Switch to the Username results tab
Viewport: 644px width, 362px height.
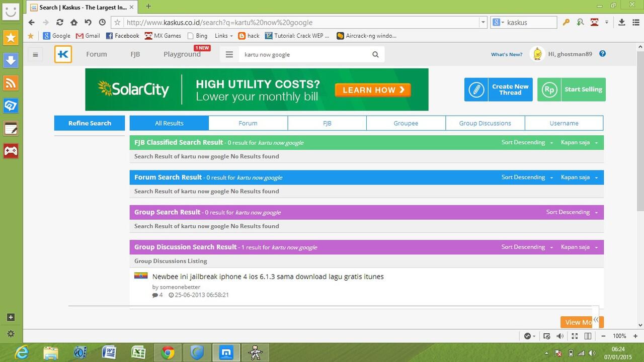click(x=564, y=123)
